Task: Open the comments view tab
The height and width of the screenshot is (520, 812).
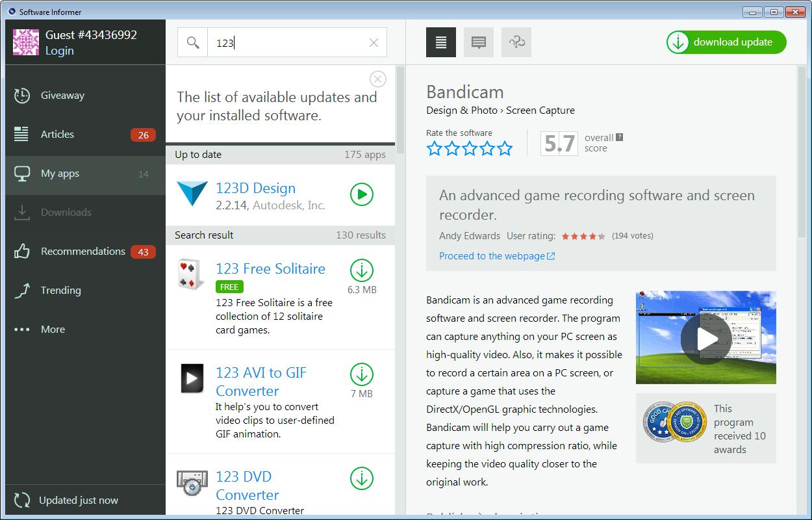Action: click(x=479, y=42)
